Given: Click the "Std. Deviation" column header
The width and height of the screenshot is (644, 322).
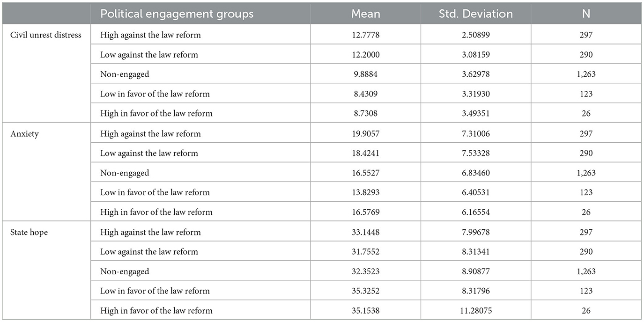Looking at the screenshot, I should coord(476,14).
